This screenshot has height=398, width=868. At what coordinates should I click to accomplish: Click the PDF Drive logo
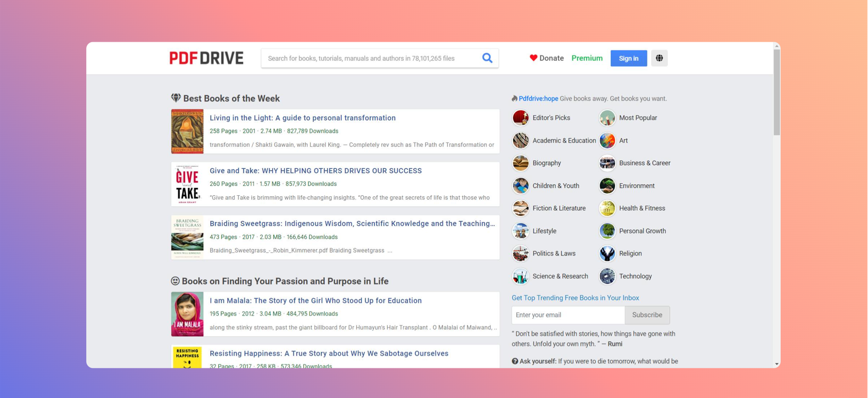coord(206,58)
